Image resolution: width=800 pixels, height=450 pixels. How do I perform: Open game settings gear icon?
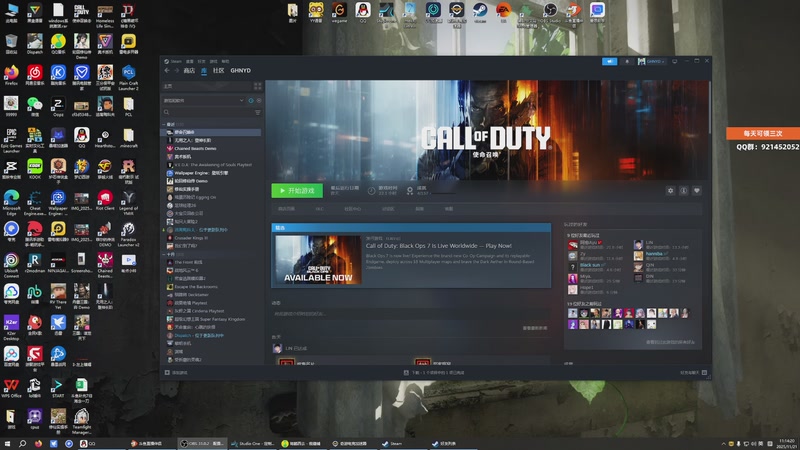point(670,191)
